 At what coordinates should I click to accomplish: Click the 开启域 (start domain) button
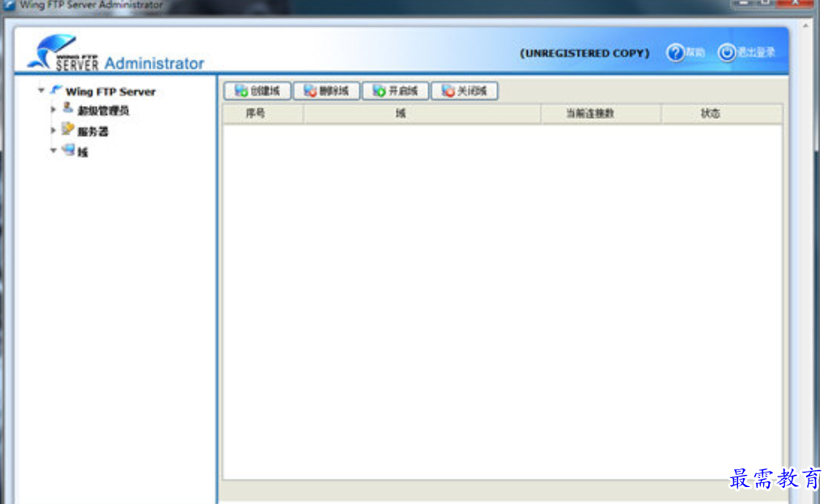(x=396, y=91)
